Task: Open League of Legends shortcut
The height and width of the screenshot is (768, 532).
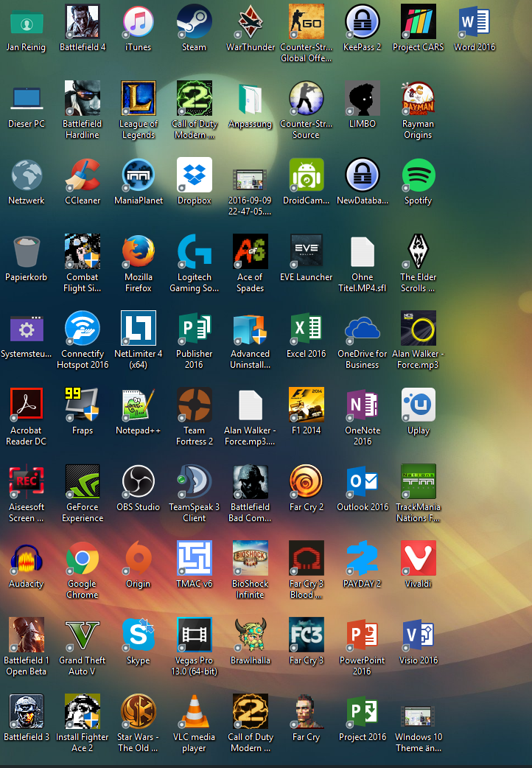Action: click(x=139, y=99)
